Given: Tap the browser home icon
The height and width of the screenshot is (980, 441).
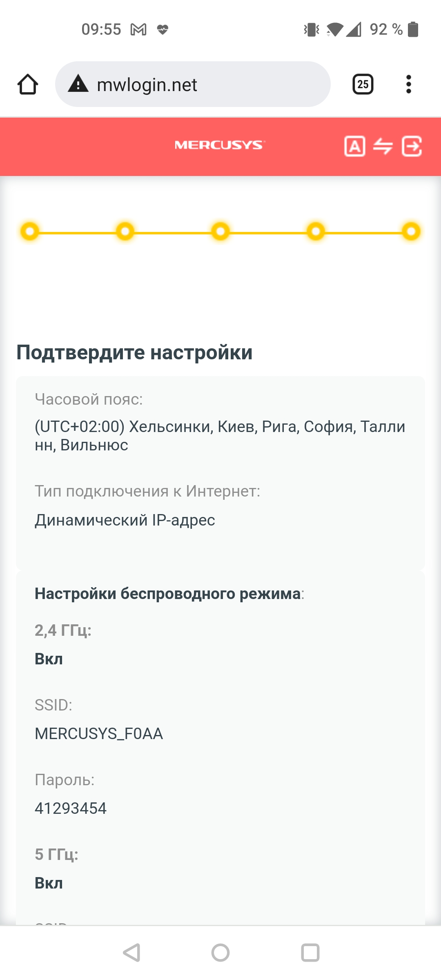Looking at the screenshot, I should pos(28,85).
